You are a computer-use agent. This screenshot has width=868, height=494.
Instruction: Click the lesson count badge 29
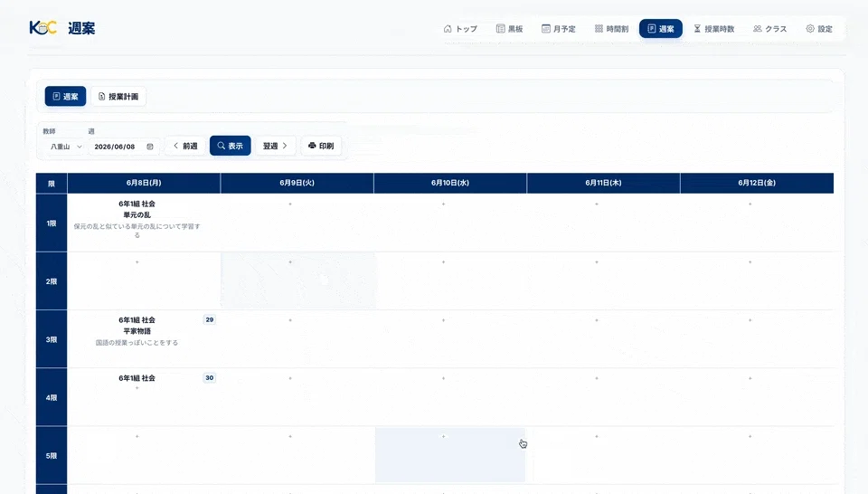[209, 319]
